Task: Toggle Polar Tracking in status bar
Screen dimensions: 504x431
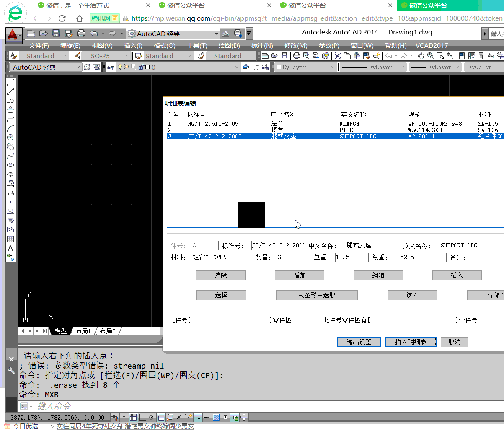Action: (x=152, y=417)
